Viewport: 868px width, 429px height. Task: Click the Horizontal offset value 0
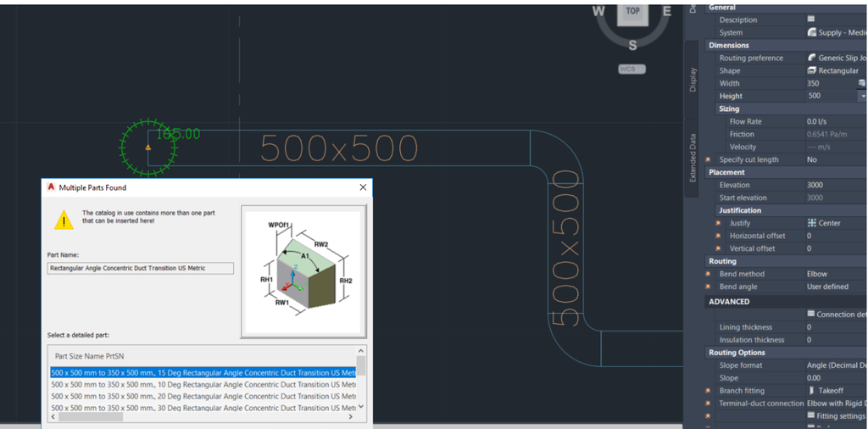pos(836,236)
